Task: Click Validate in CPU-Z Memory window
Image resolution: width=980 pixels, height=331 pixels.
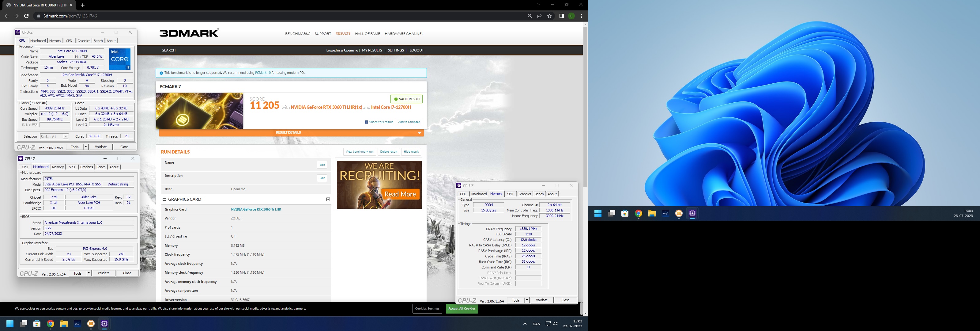Action: click(542, 300)
